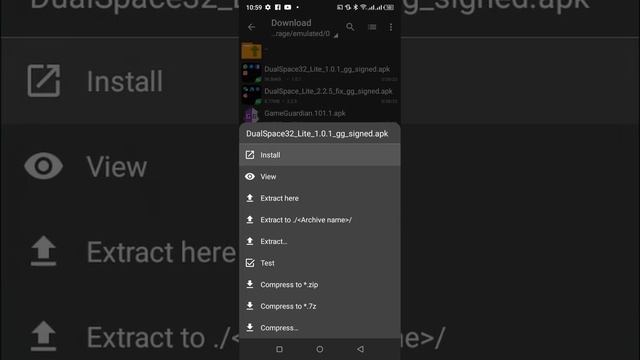Select the GameGuardian.101.1.apk file row
Screen dimensions: 640x360
(x=320, y=114)
